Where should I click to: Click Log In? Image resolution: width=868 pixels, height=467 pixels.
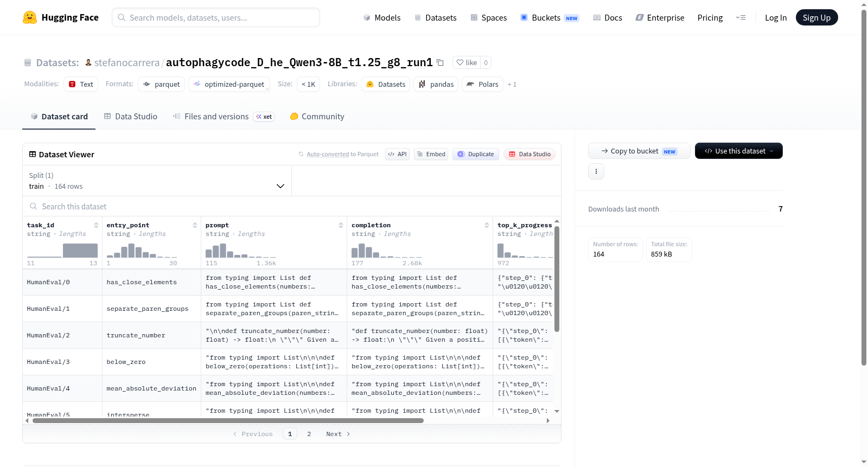click(776, 17)
